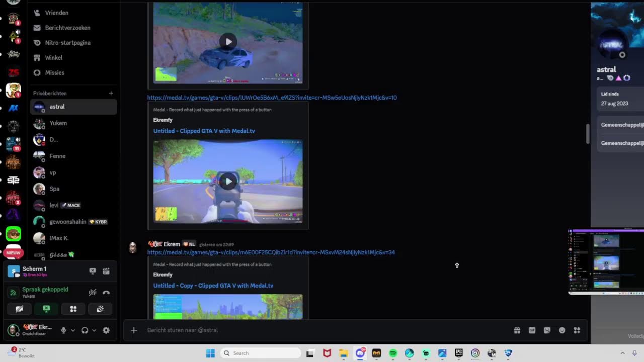
Task: Create new private message with plus icon
Action: [111, 93]
